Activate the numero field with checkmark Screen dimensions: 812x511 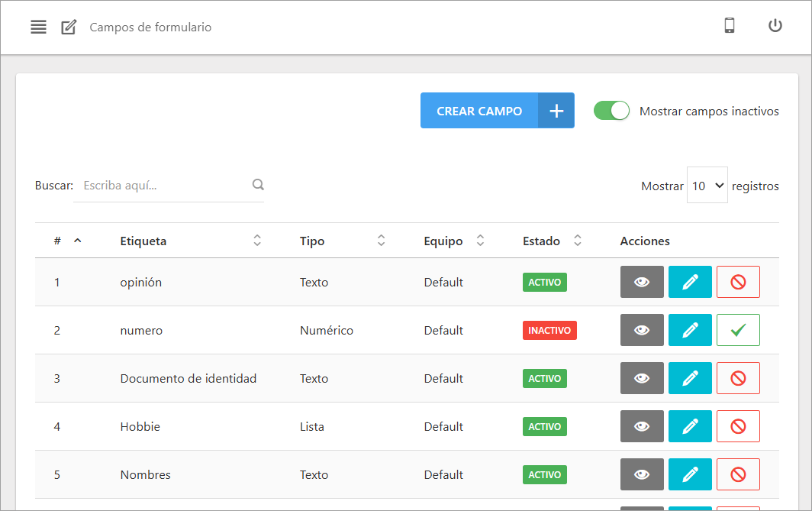point(738,330)
